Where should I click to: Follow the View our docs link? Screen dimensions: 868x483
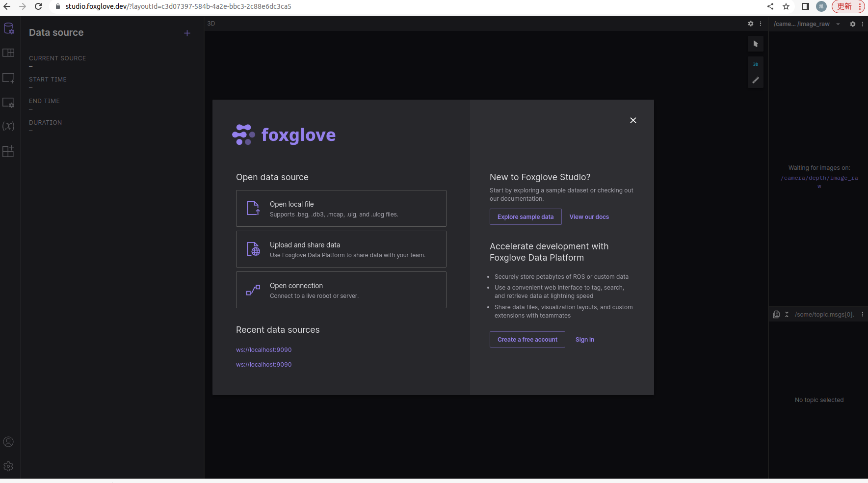589,217
